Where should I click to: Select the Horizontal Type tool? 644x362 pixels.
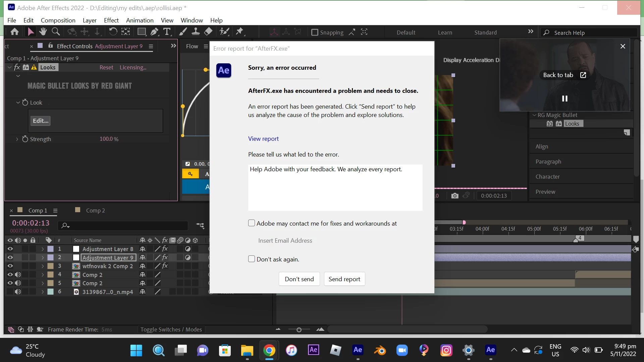pos(167,32)
